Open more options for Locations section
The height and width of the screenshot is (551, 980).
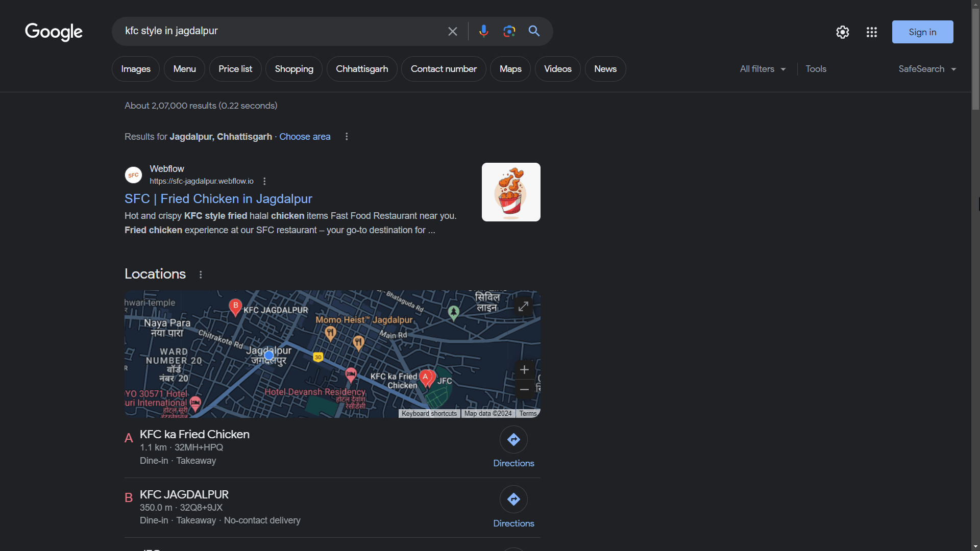point(201,274)
